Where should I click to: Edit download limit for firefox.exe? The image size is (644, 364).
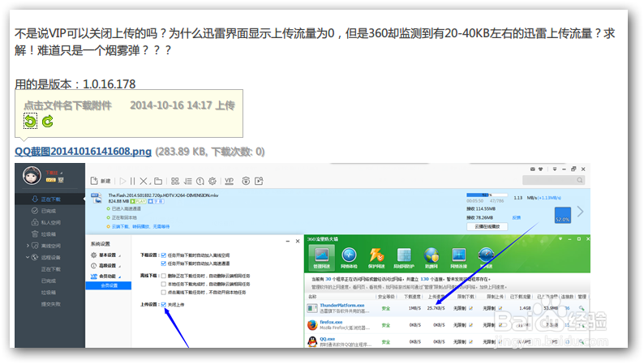[x=470, y=325]
